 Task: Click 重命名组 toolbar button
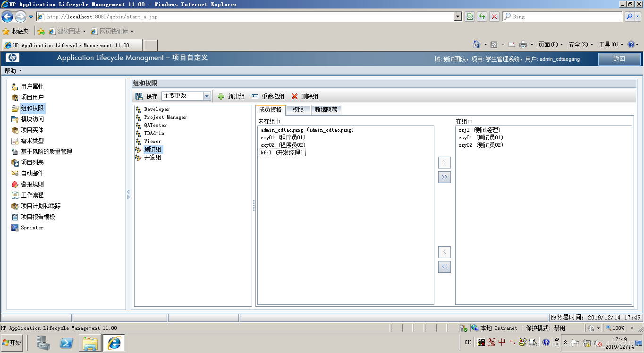(268, 96)
